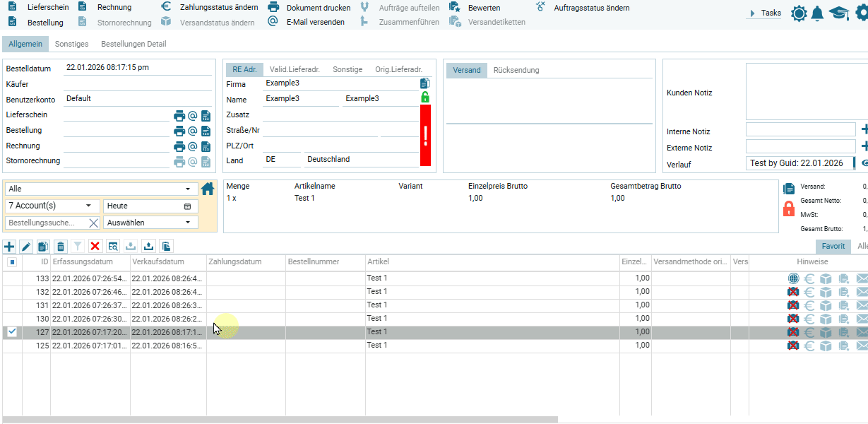Image resolution: width=868 pixels, height=424 pixels.
Task: Toggle the select-all checkbox in table header
Action: tap(12, 262)
